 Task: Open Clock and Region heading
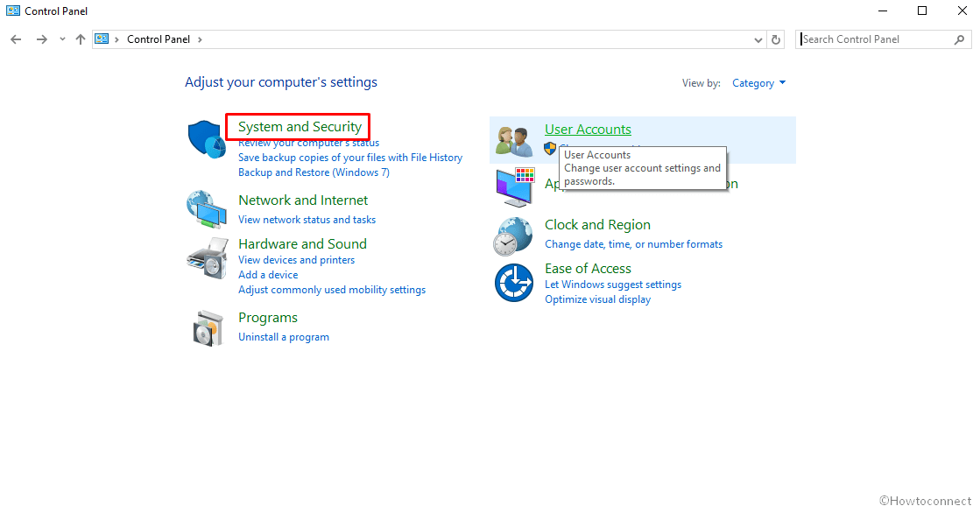click(x=597, y=225)
